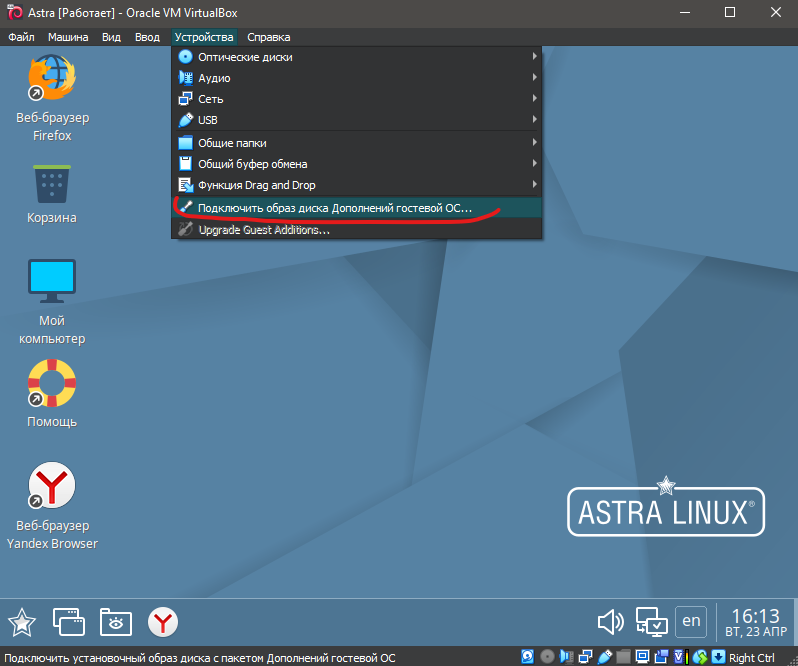Open the Справка menu
The height and width of the screenshot is (666, 798).
pyautogui.click(x=269, y=37)
